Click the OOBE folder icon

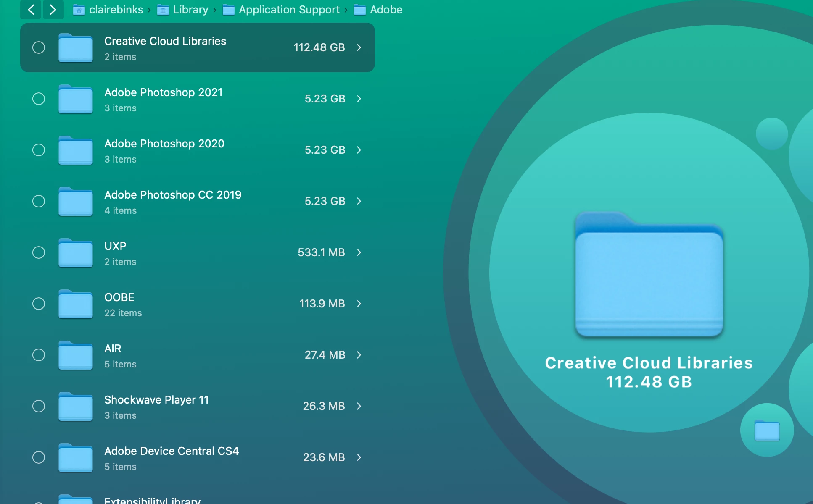coord(76,304)
